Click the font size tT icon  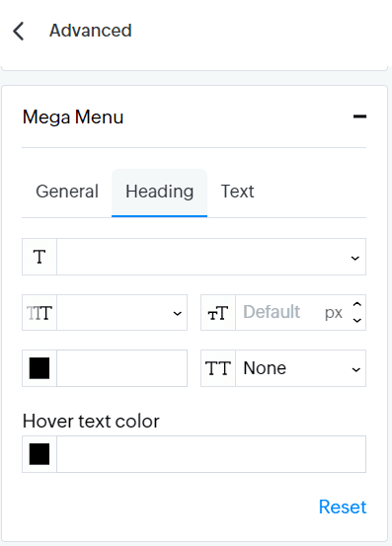(218, 313)
